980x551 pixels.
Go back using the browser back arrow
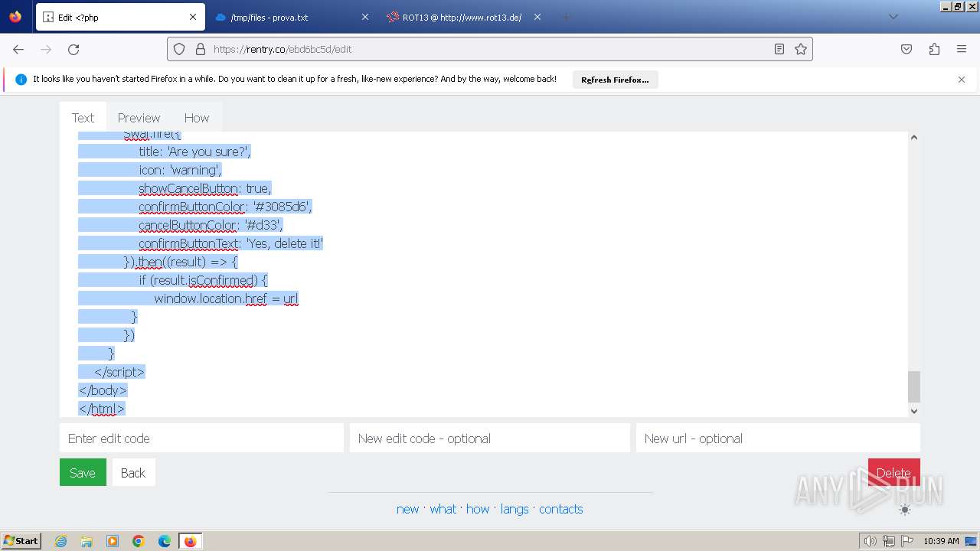click(x=18, y=49)
